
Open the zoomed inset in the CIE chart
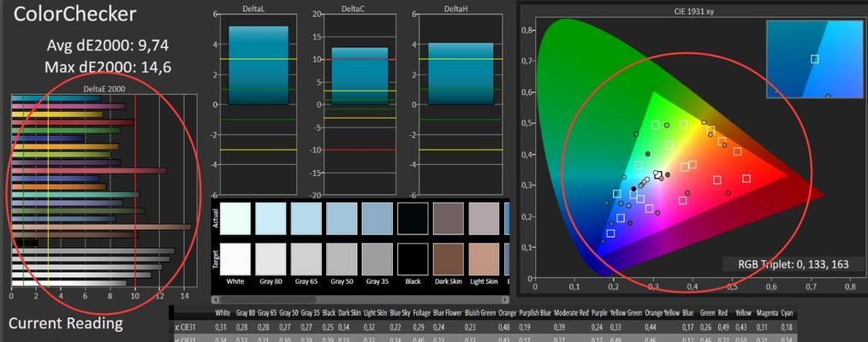click(816, 59)
